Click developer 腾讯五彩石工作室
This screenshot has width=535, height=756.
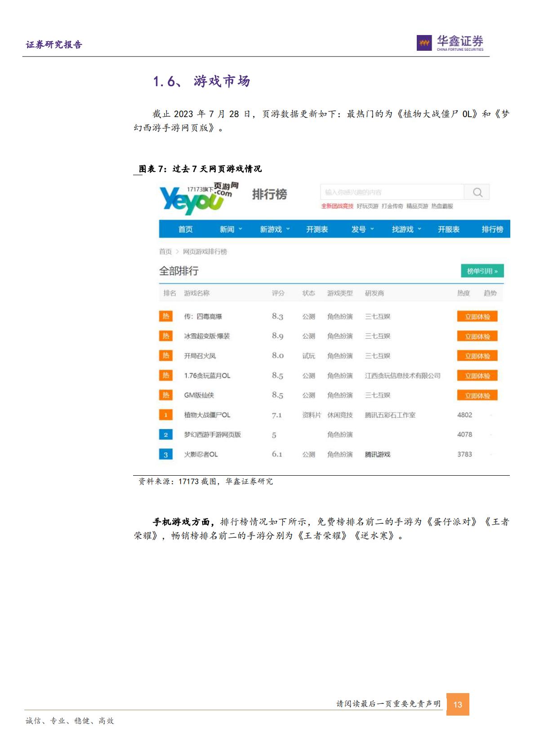(390, 415)
